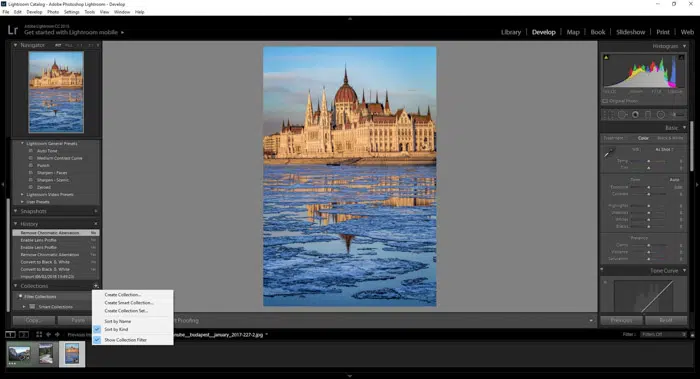This screenshot has height=379, width=700.
Task: Uncheck Show Collection Filter
Action: click(97, 340)
